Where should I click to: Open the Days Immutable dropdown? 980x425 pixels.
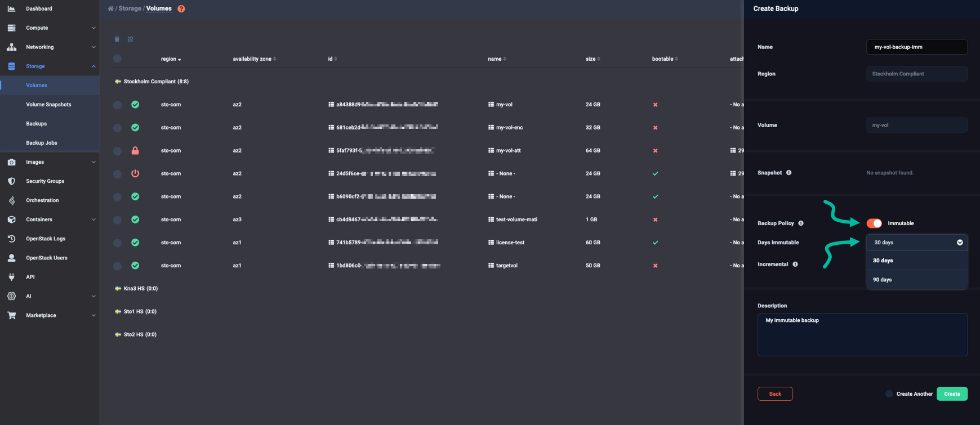[917, 243]
